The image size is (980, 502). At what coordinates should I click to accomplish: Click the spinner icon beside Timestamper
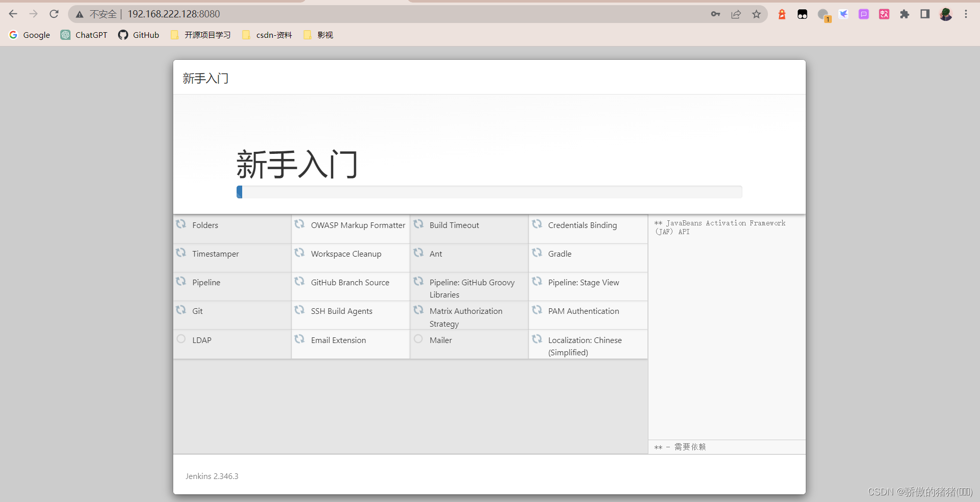tap(181, 253)
